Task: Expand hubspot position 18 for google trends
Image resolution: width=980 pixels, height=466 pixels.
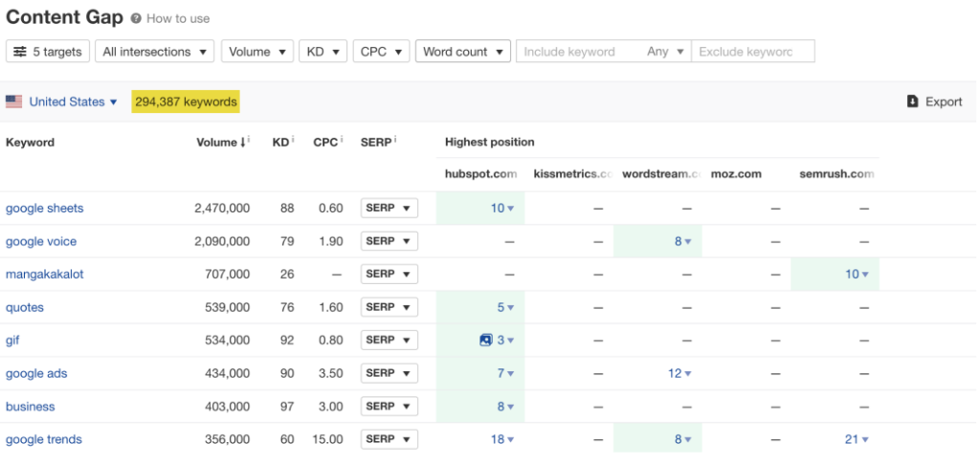Action: pos(502,440)
